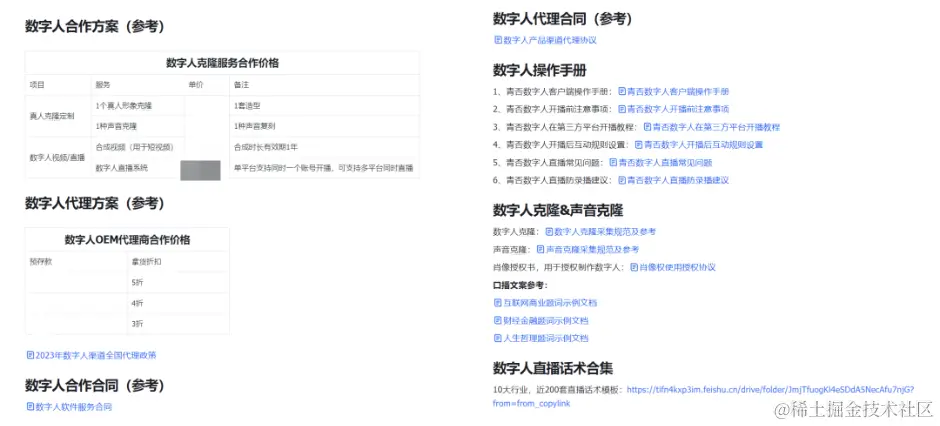Open the 财经金融题词示例文档 link

(x=541, y=321)
